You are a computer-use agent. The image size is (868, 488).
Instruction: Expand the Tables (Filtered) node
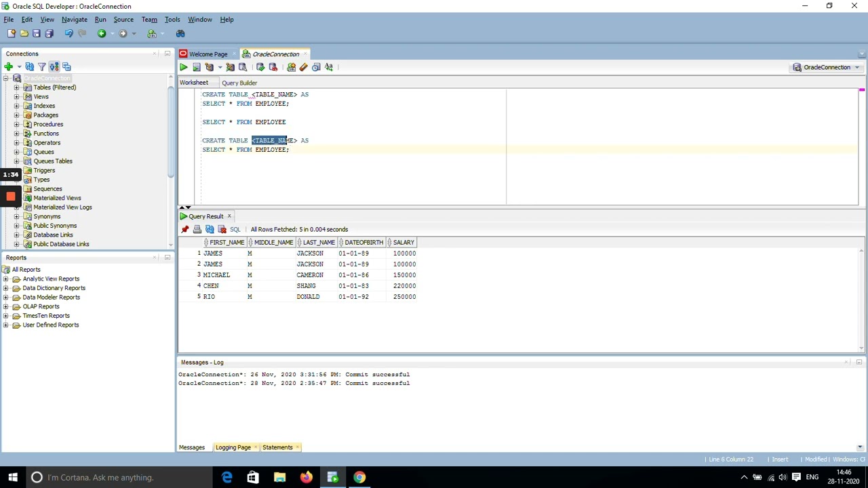16,87
